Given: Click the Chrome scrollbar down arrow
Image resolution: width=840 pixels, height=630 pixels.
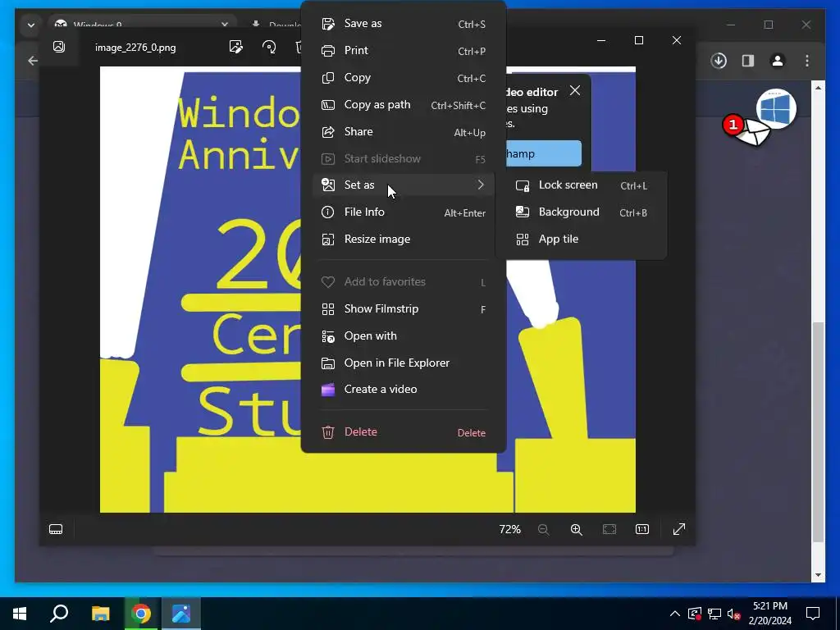Looking at the screenshot, I should 818,575.
